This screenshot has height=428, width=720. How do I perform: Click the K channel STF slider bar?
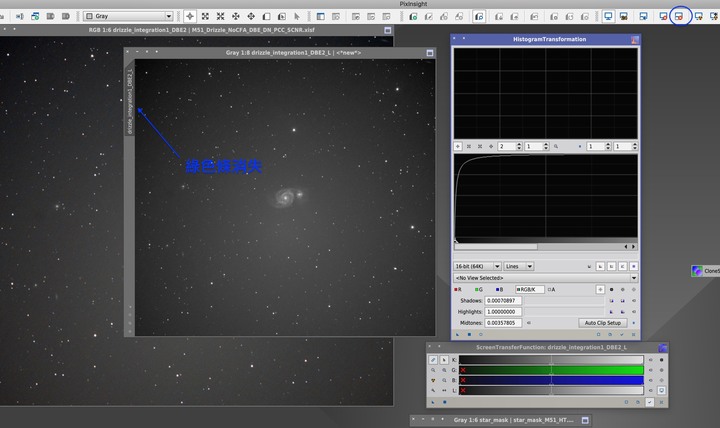pyautogui.click(x=551, y=360)
